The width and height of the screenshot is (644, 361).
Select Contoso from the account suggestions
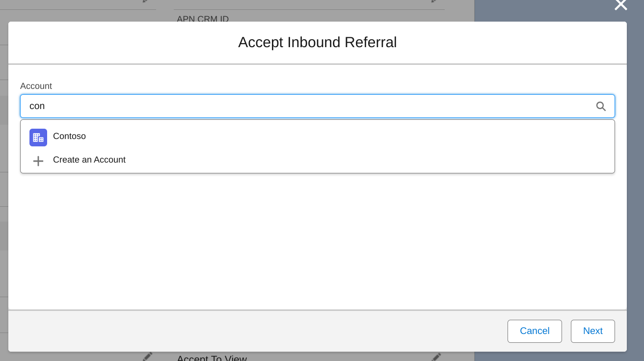69,136
